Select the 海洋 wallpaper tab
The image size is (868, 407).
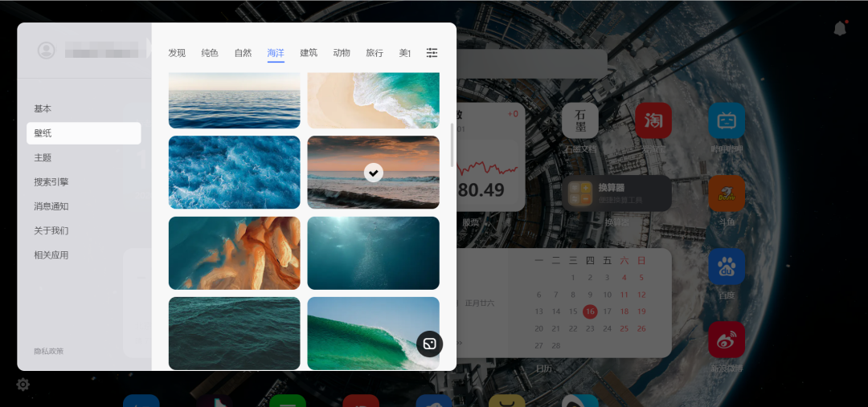(276, 53)
